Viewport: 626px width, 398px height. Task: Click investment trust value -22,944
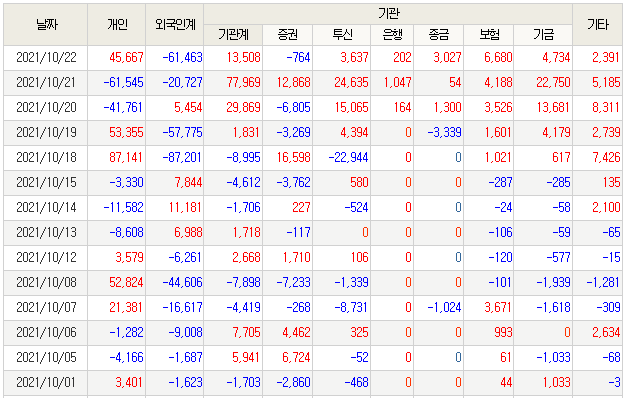click(349, 157)
